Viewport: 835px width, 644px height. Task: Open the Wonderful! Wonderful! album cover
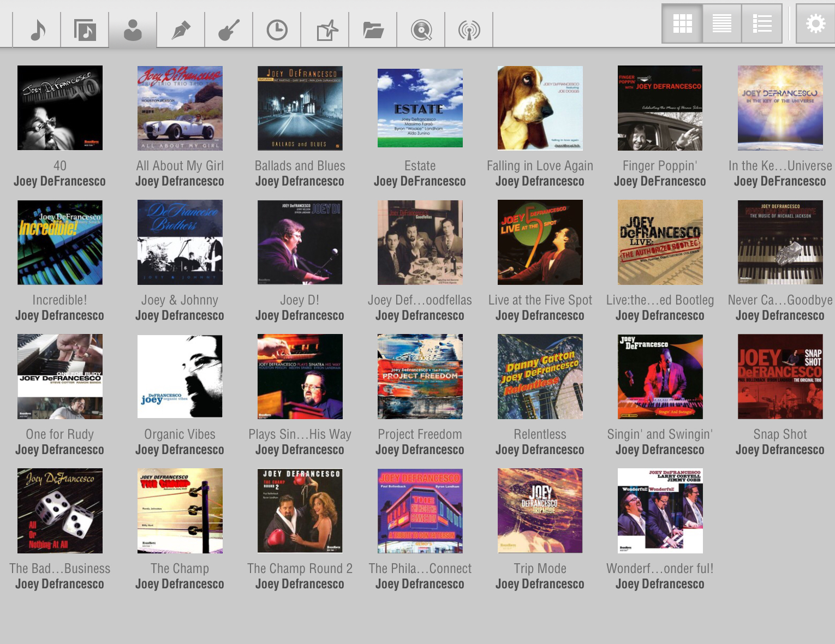pyautogui.click(x=660, y=511)
